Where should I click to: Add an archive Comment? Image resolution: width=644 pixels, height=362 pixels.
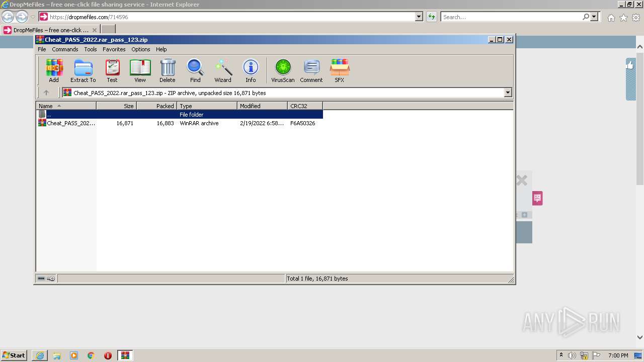point(311,70)
